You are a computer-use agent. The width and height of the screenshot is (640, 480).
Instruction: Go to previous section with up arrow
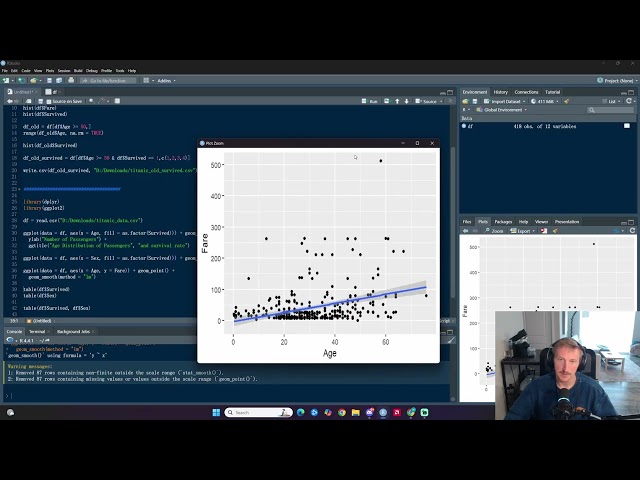click(x=397, y=101)
